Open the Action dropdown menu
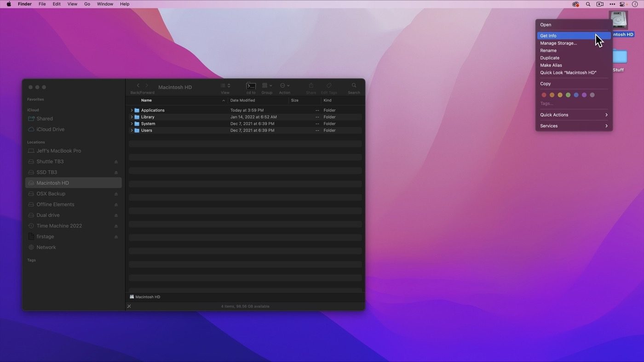Image resolution: width=644 pixels, height=362 pixels. (x=285, y=86)
